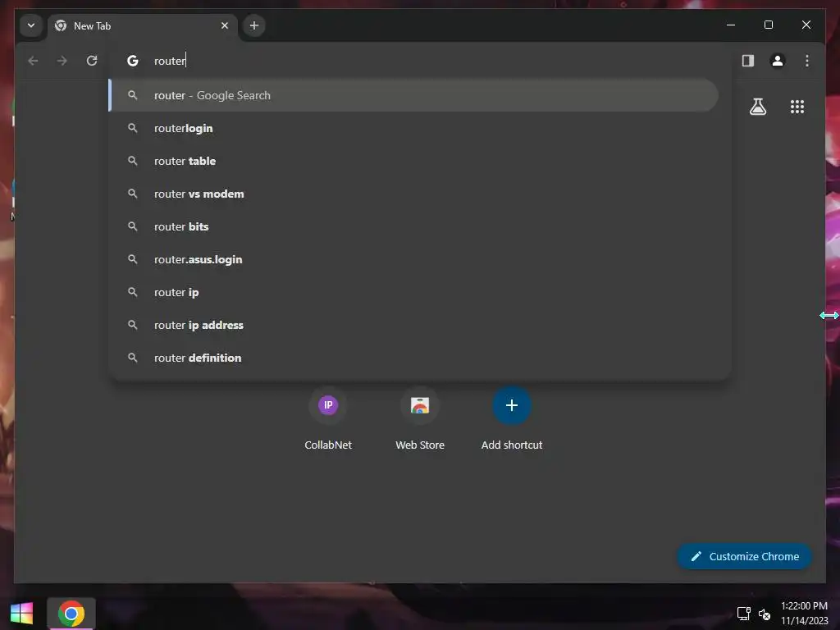Select the New Tab tab
The width and height of the screenshot is (840, 630).
tap(143, 25)
